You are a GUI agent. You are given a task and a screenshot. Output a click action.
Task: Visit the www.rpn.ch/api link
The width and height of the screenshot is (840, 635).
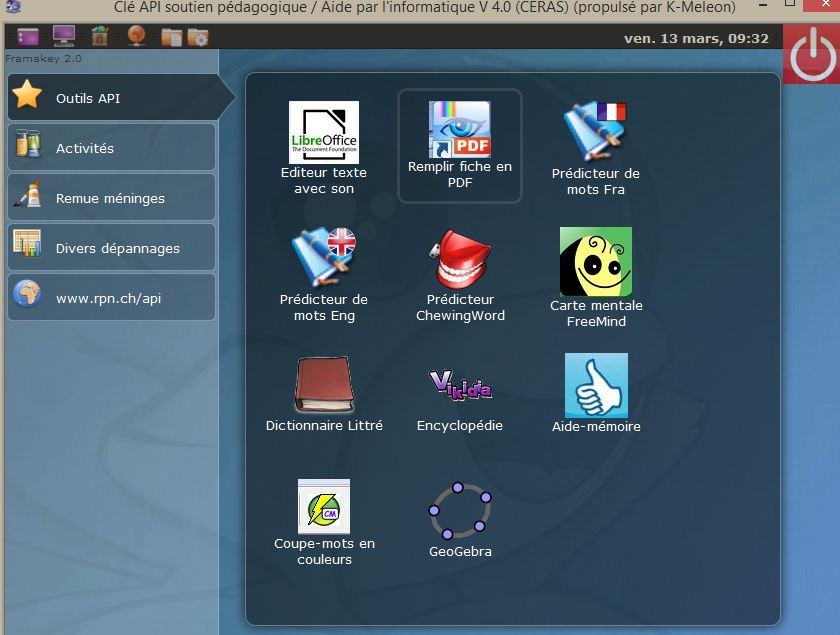pyautogui.click(x=110, y=298)
